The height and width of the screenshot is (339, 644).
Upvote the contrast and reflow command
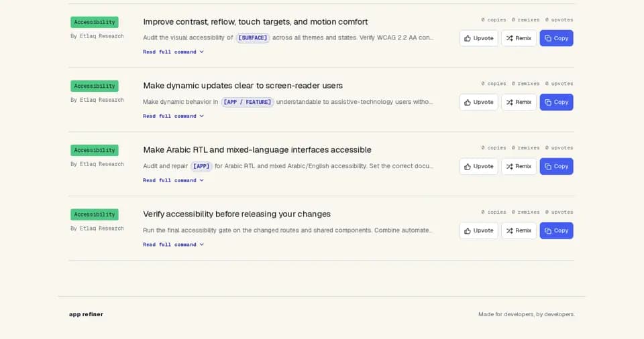click(478, 38)
